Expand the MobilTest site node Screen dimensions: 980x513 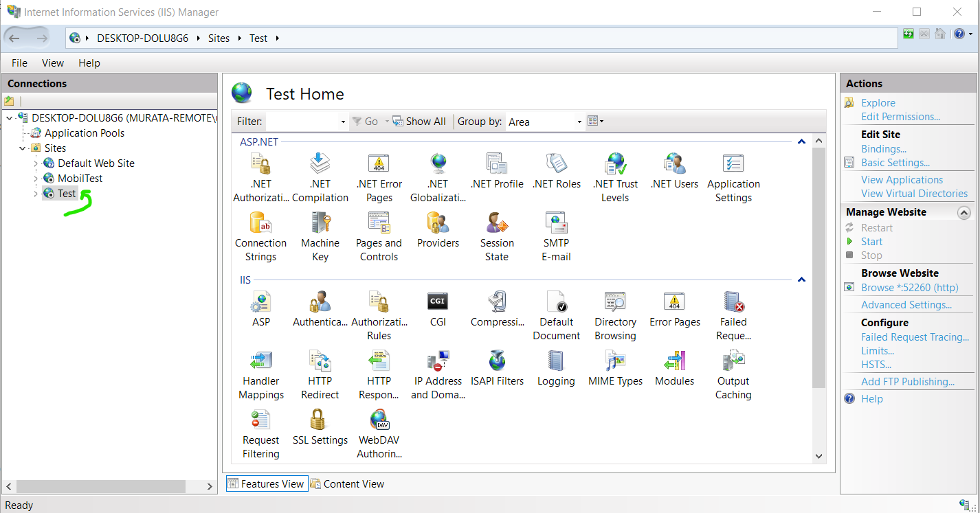coord(36,179)
